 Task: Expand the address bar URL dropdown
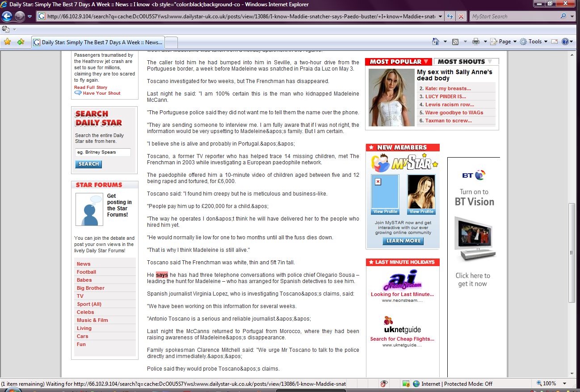click(x=441, y=17)
